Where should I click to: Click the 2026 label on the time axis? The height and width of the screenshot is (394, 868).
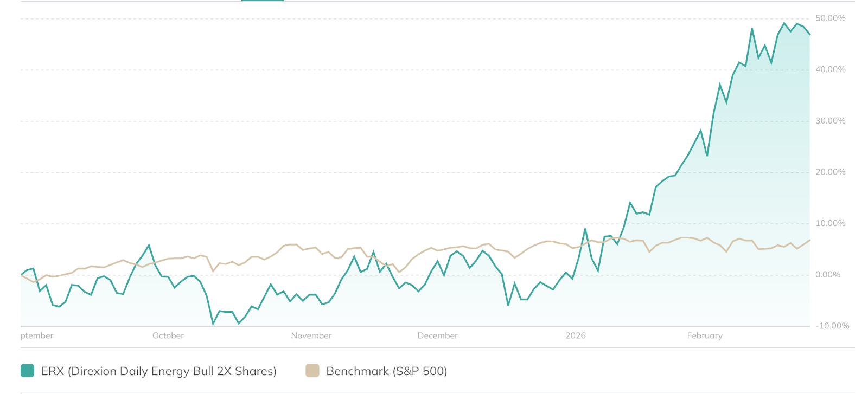(x=576, y=335)
